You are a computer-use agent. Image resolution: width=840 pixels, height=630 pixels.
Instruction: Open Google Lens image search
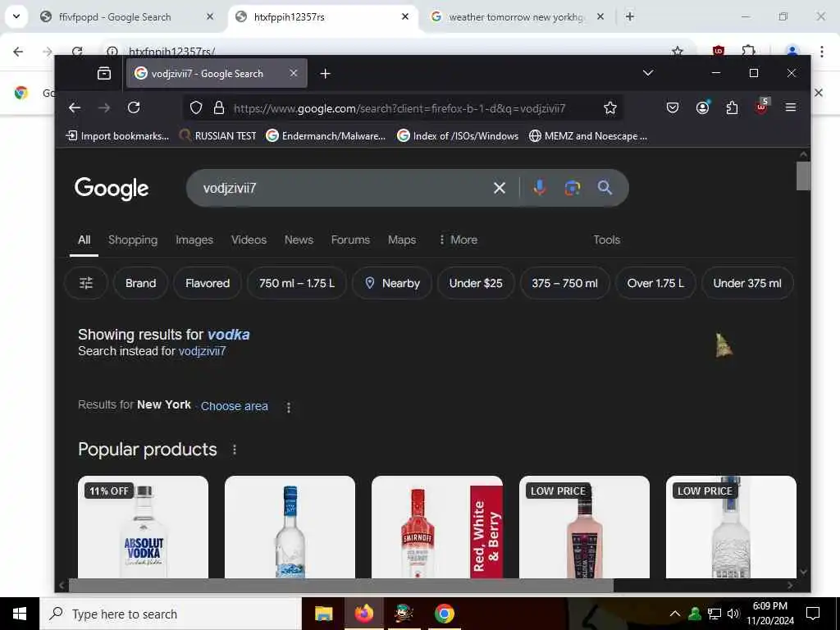tap(572, 188)
